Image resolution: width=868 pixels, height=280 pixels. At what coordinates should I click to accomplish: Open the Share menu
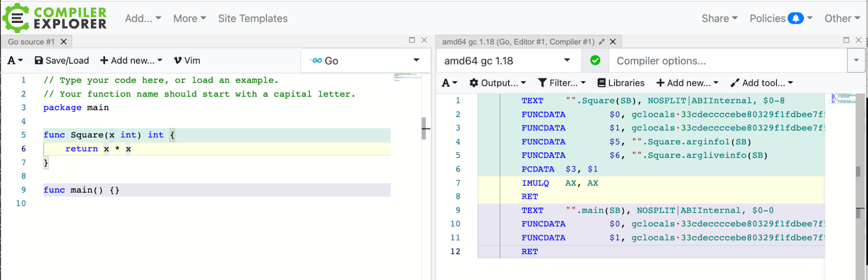pos(719,18)
